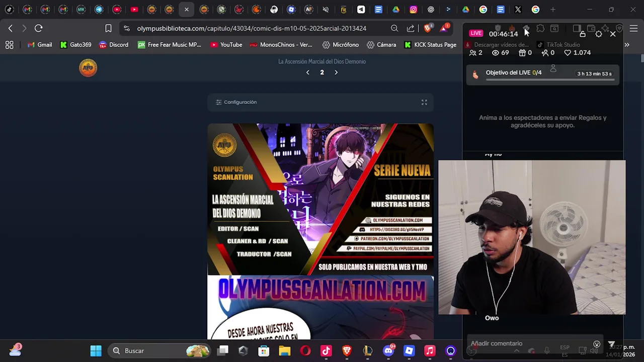Open the browser apps grid icon

[x=9, y=45]
